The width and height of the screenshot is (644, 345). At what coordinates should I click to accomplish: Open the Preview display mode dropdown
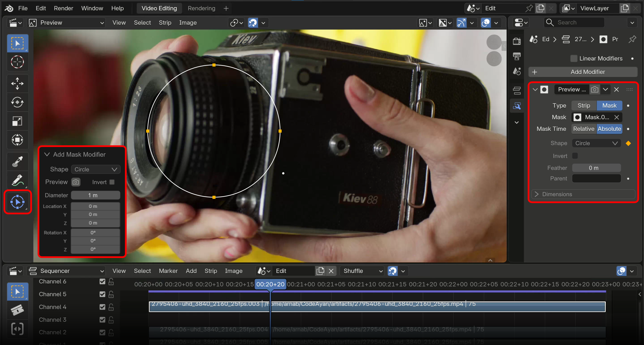point(67,23)
